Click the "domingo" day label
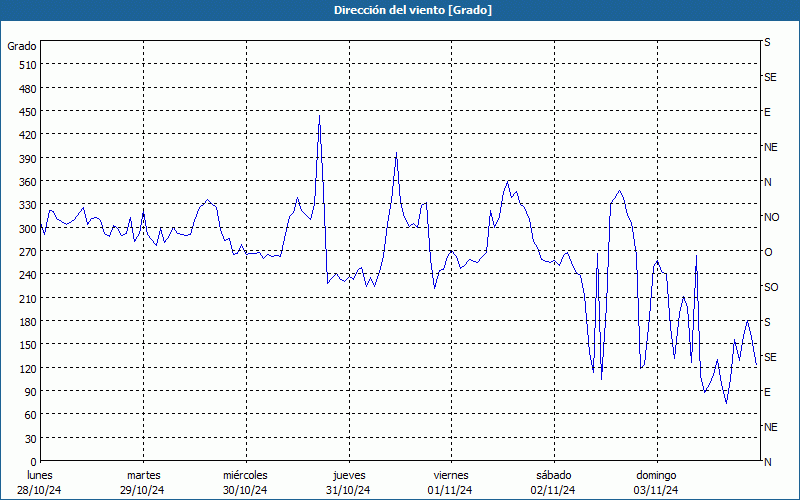 pos(656,476)
